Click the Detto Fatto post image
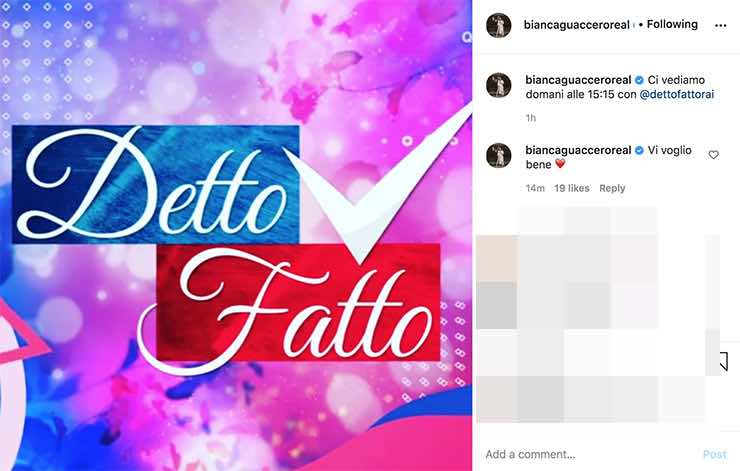This screenshot has width=740, height=471. click(236, 236)
